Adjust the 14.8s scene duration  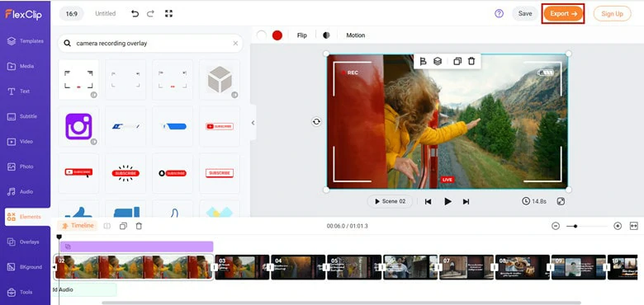click(x=534, y=201)
